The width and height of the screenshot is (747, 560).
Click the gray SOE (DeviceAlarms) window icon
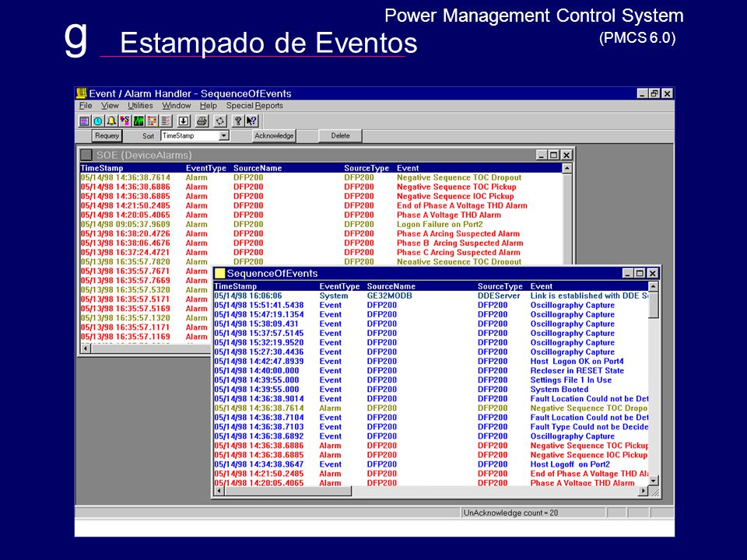tap(86, 155)
